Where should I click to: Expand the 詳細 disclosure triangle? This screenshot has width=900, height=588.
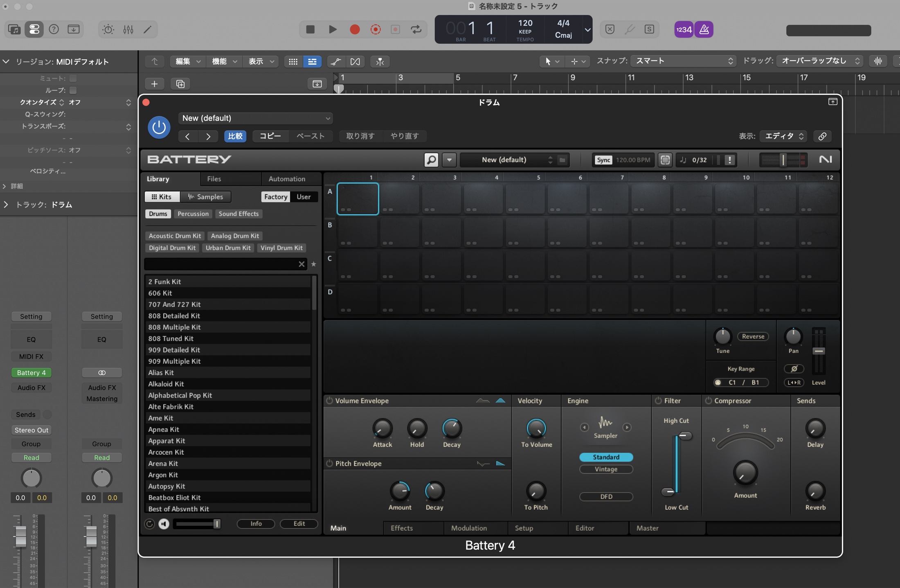[4, 186]
